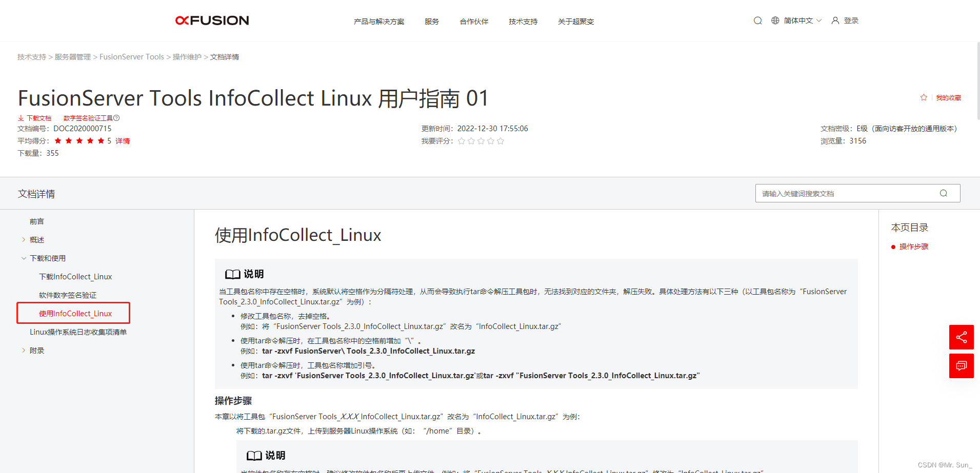Collapse the 下载和使用 tree node

click(x=24, y=258)
